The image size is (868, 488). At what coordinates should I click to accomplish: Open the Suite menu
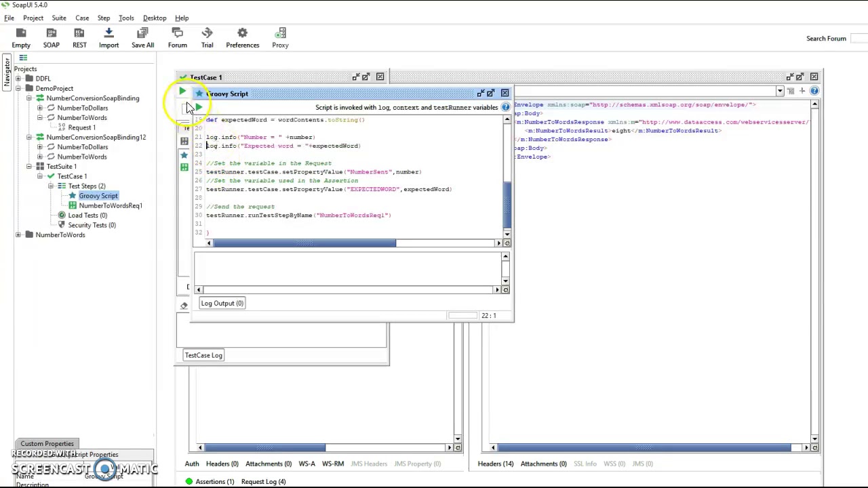pyautogui.click(x=59, y=18)
